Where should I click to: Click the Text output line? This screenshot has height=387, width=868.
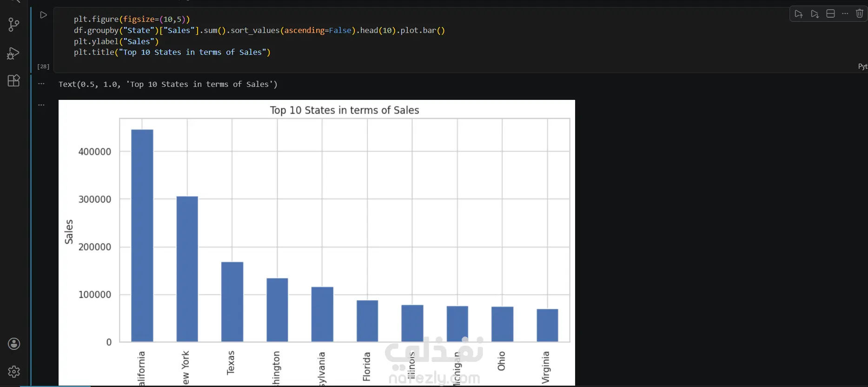tap(168, 84)
